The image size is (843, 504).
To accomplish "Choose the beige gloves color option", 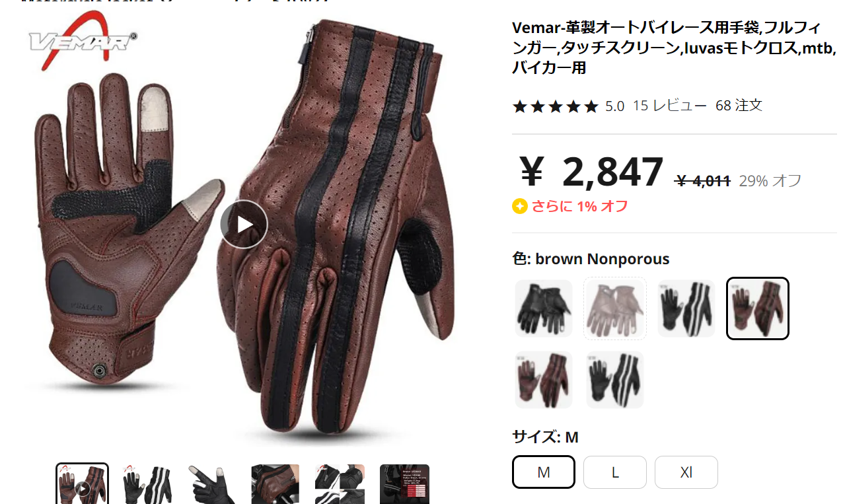I will [x=615, y=308].
